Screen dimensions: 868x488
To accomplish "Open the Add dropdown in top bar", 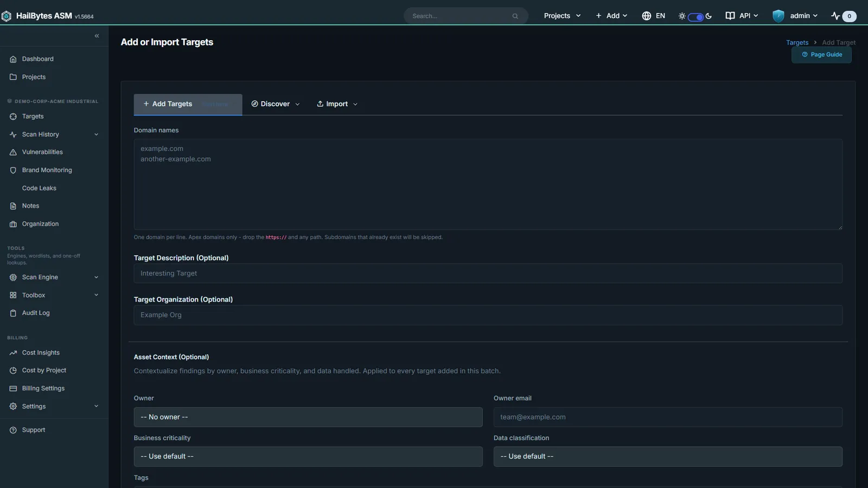I will pos(611,16).
